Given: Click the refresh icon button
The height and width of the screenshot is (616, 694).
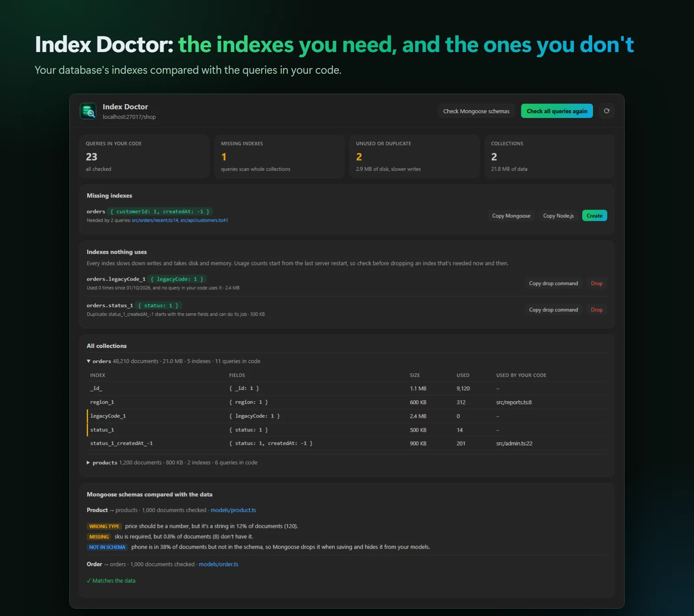Looking at the screenshot, I should point(606,111).
